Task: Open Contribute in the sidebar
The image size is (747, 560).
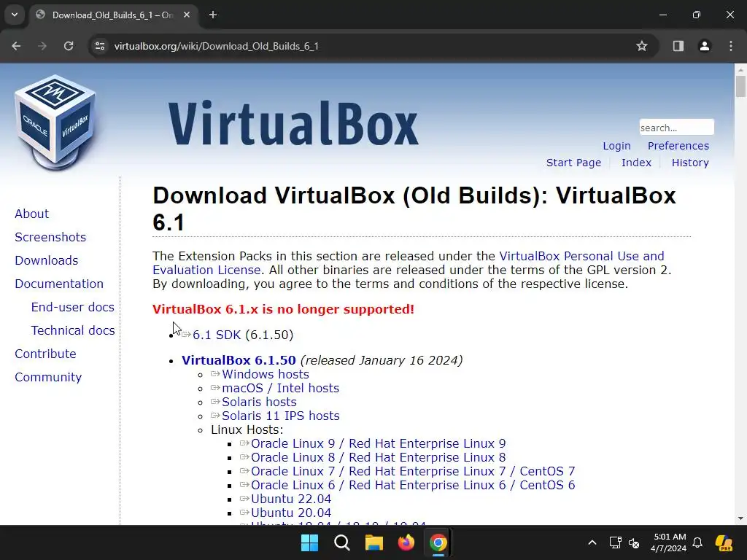Action: tap(45, 354)
